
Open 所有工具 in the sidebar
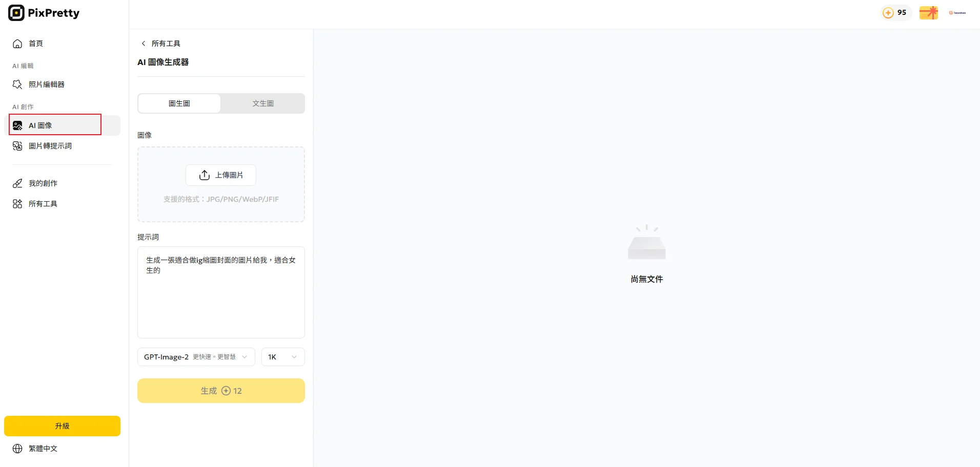tap(62, 204)
